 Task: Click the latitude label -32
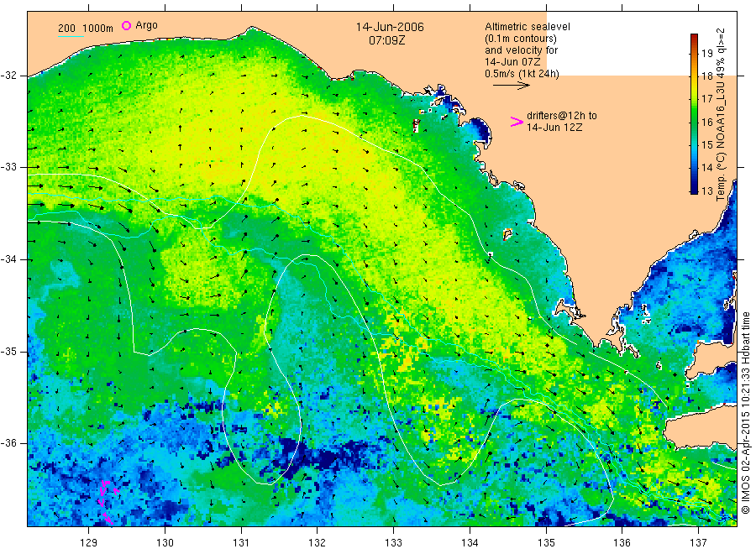click(x=8, y=76)
